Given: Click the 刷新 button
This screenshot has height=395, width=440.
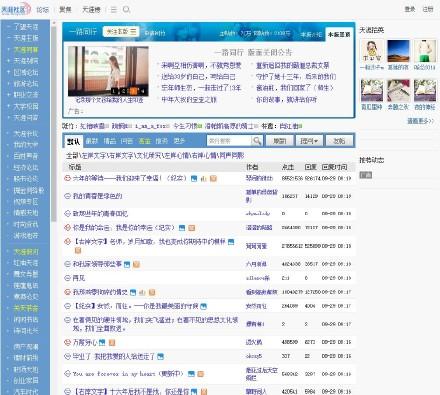Looking at the screenshot, I should click(x=280, y=141).
